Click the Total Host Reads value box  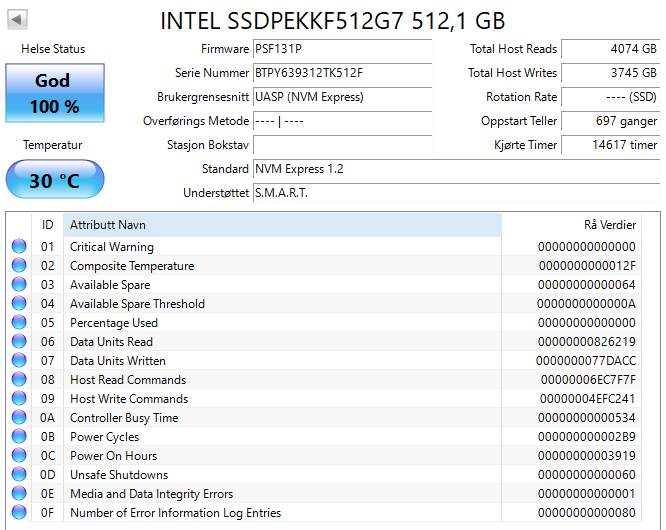point(610,49)
